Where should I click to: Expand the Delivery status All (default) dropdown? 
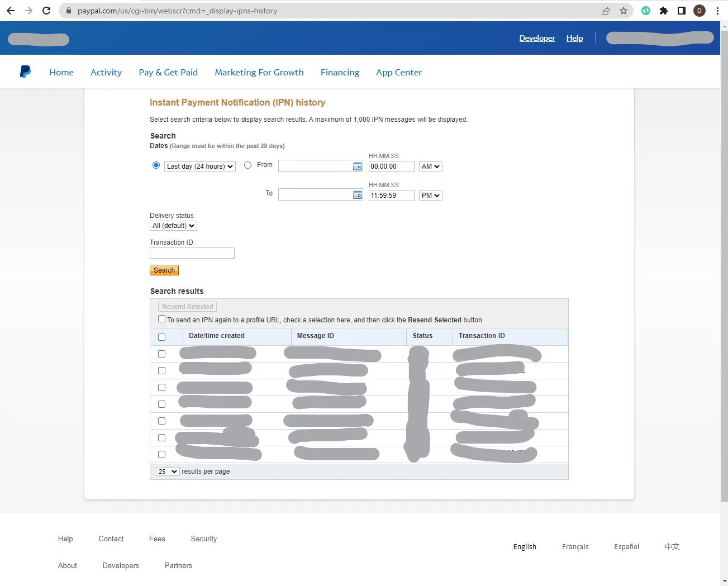tap(173, 226)
